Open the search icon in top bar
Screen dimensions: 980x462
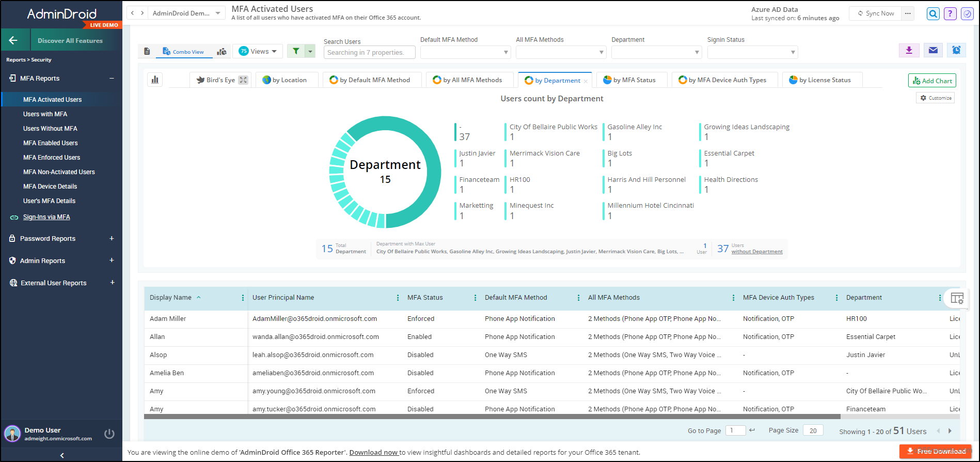point(933,14)
